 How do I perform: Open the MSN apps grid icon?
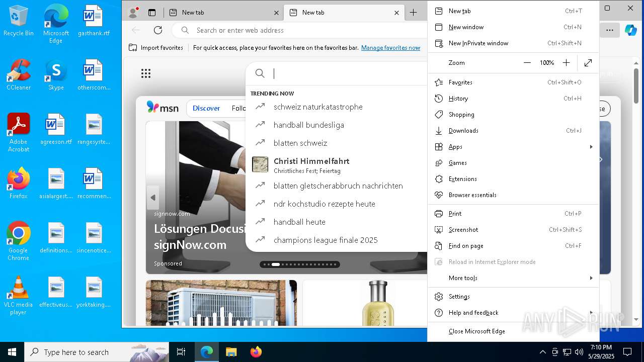[x=146, y=74]
